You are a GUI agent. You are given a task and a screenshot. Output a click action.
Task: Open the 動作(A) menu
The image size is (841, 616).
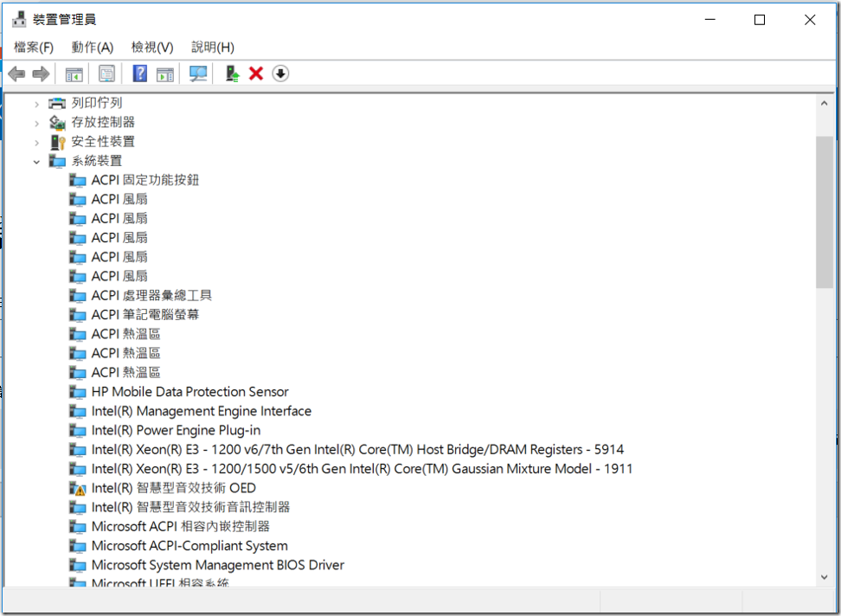tap(93, 48)
